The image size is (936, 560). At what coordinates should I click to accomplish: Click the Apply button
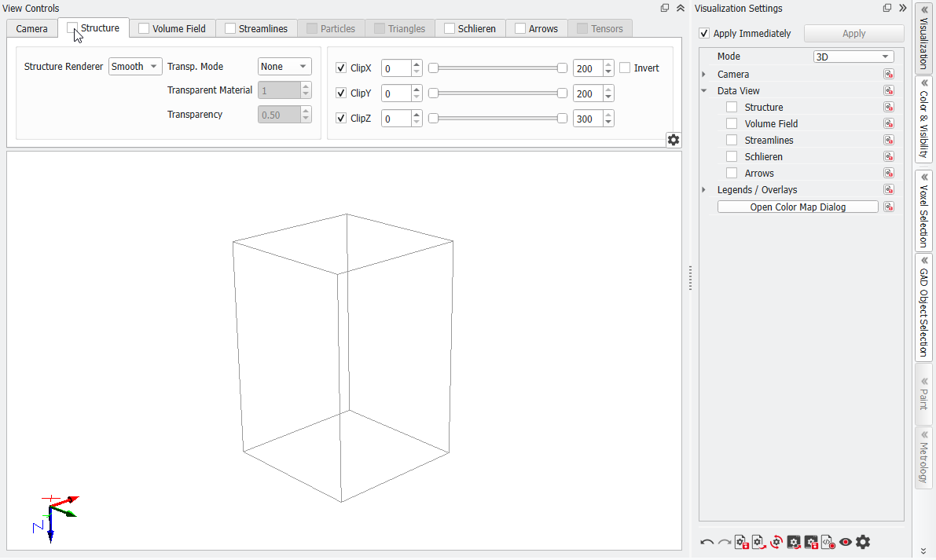click(x=853, y=34)
